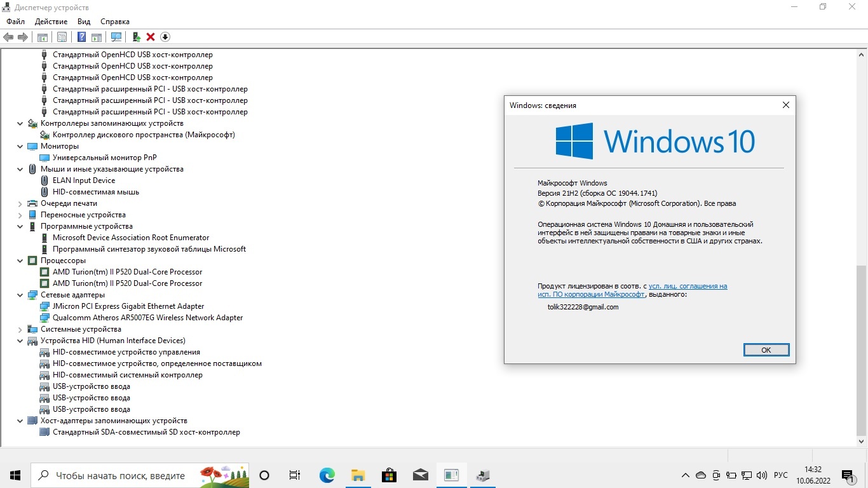Select HID-совместимое устройство, определенное поставщиком
This screenshot has width=868, height=488.
157,363
